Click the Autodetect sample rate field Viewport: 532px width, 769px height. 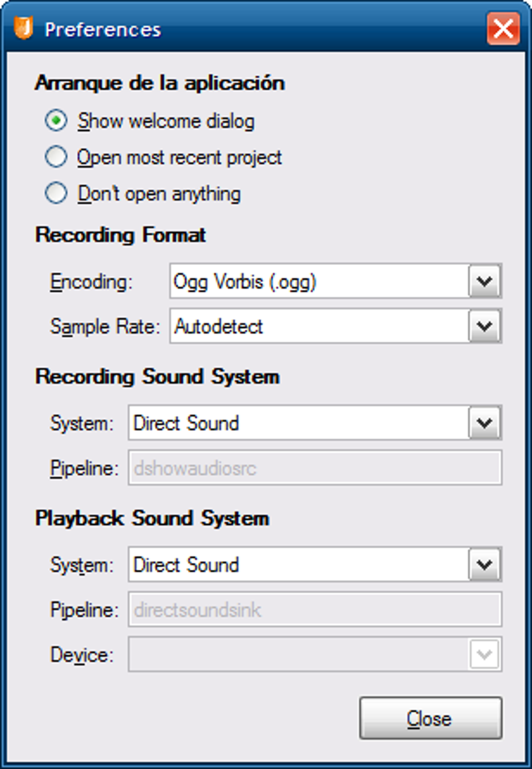click(x=335, y=327)
